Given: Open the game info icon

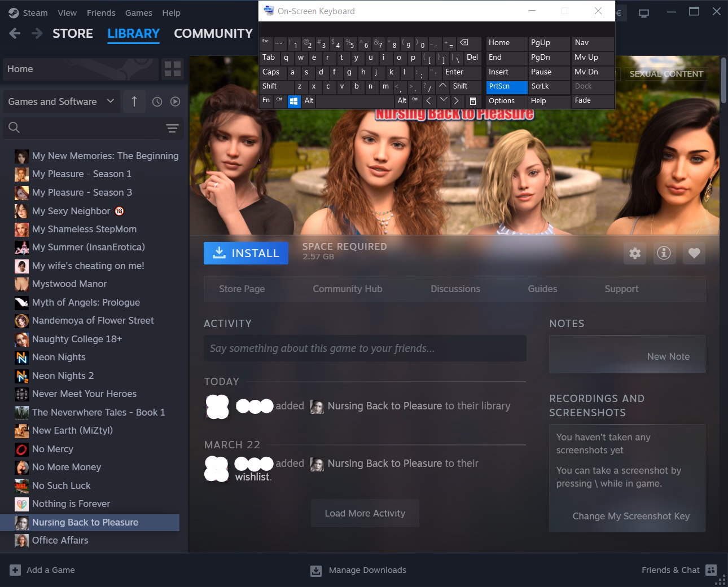Looking at the screenshot, I should [664, 254].
